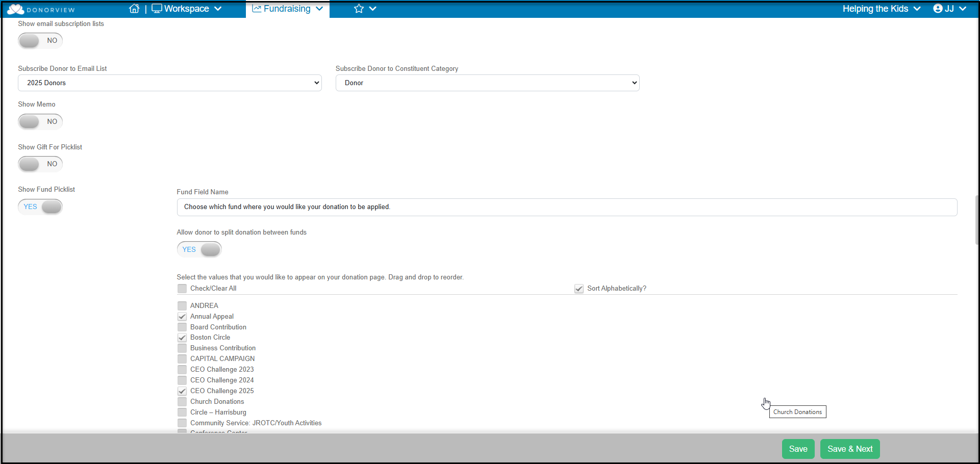Open the Workspace menu
This screenshot has width=980, height=464.
click(x=186, y=9)
